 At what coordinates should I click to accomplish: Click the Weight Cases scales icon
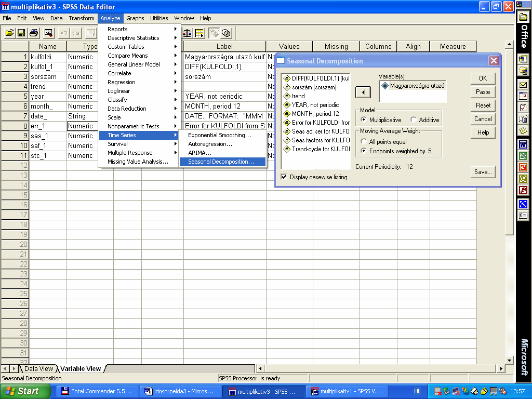187,33
